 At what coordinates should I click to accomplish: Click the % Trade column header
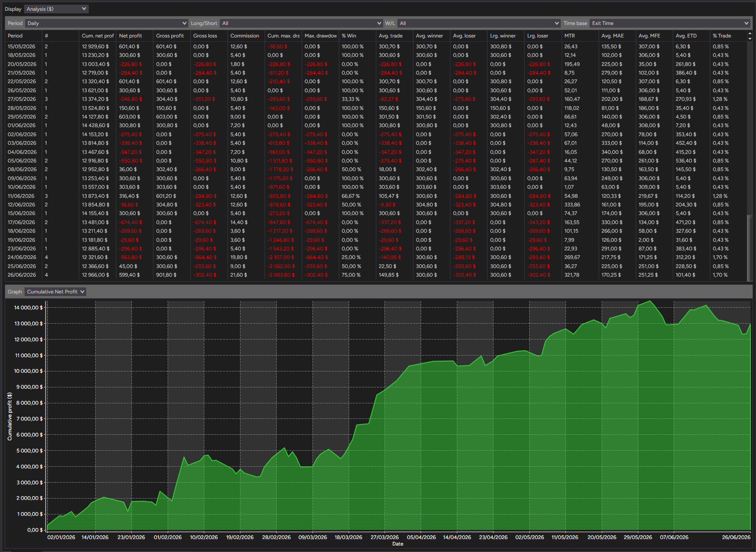tap(728, 36)
